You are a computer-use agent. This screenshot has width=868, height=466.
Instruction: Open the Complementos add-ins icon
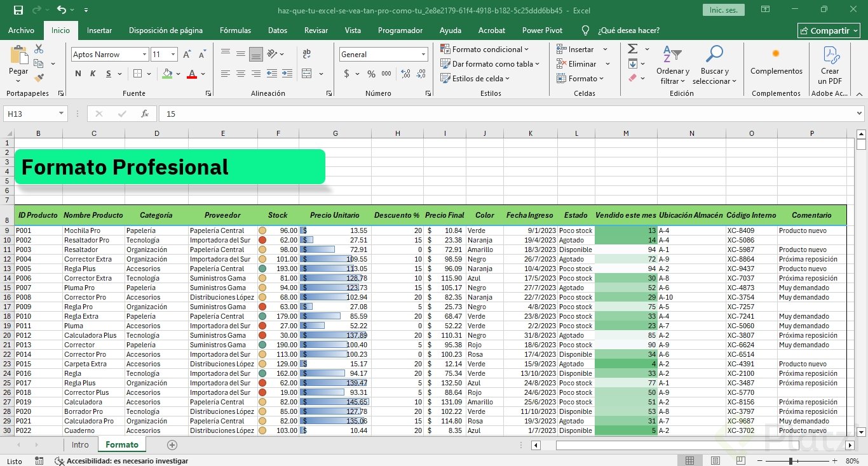776,61
